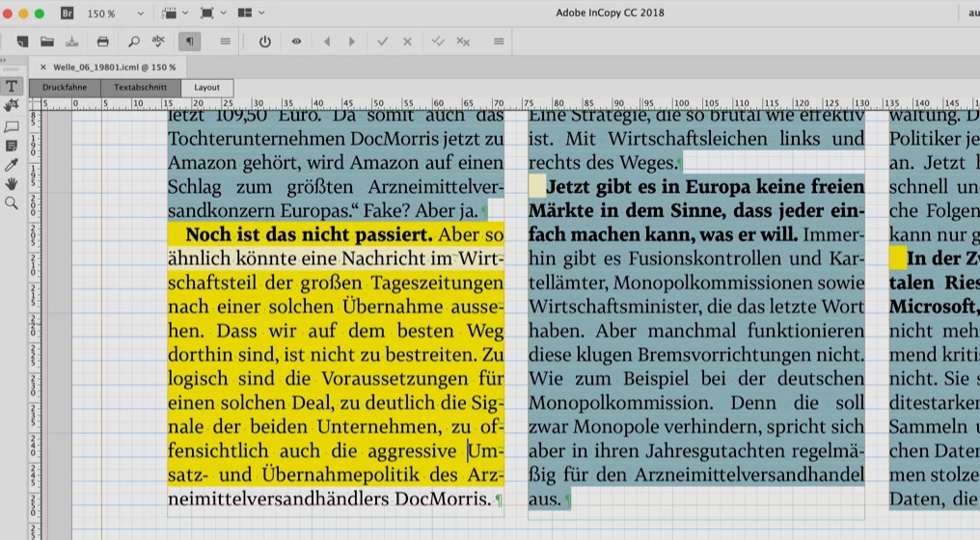Open Adobe Bridge via the Br icon
980x540 pixels.
coord(67,13)
